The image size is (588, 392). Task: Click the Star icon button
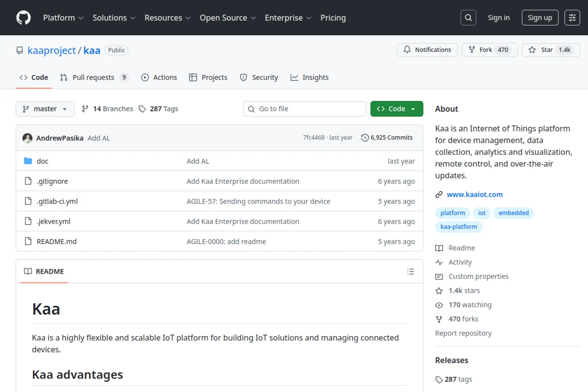532,50
